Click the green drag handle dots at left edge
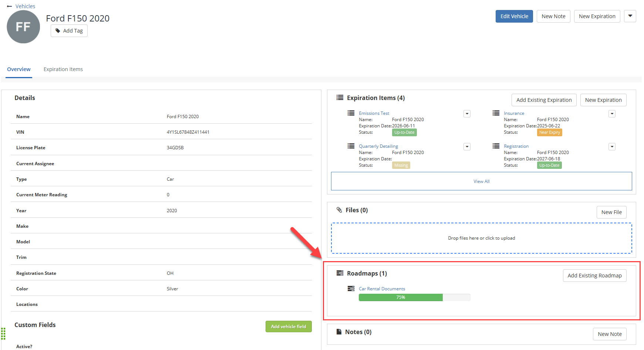This screenshot has height=350, width=644. tap(3, 333)
